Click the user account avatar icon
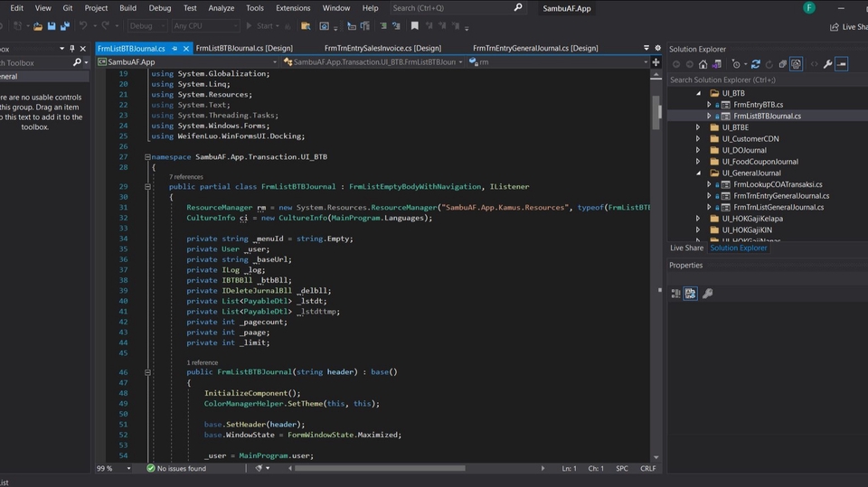The height and width of the screenshot is (487, 868). [808, 8]
